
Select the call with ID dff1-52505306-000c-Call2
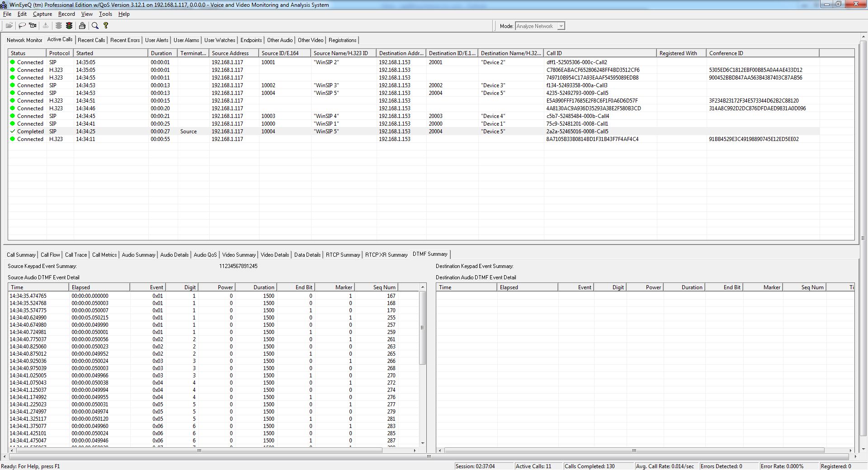[x=414, y=62]
